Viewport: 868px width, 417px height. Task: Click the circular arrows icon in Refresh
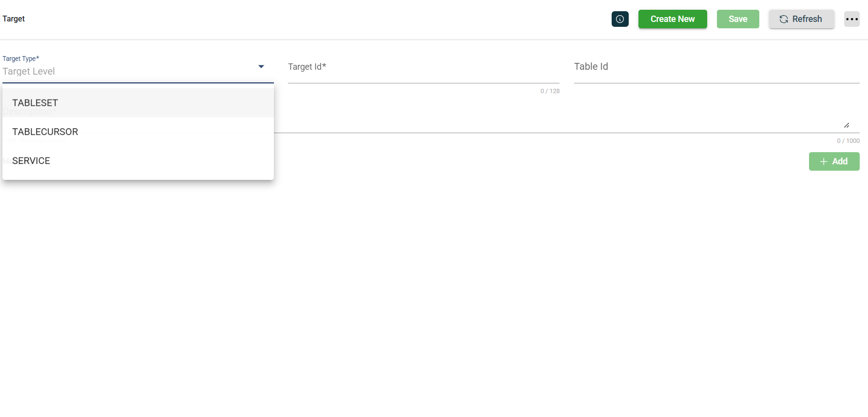[783, 19]
